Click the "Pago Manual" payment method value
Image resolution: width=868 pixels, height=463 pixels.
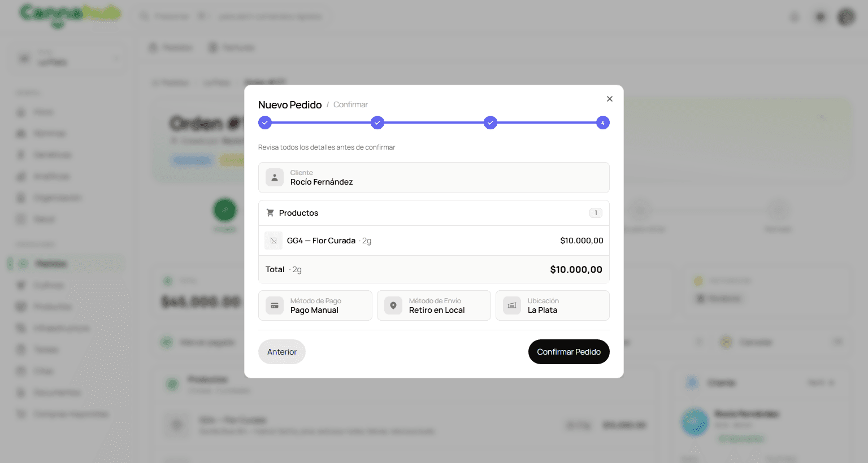click(x=314, y=310)
